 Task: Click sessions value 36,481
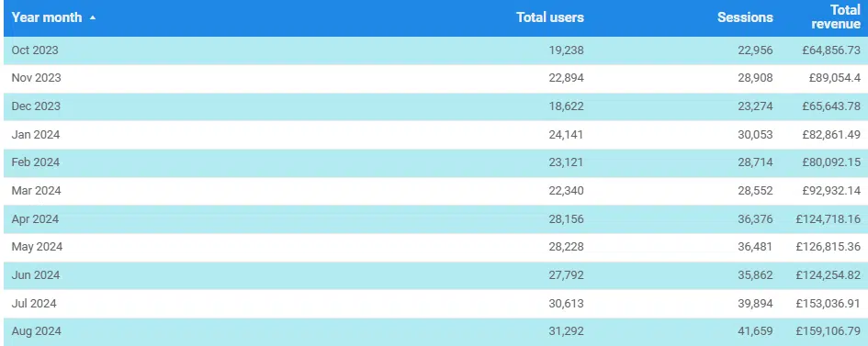point(755,247)
